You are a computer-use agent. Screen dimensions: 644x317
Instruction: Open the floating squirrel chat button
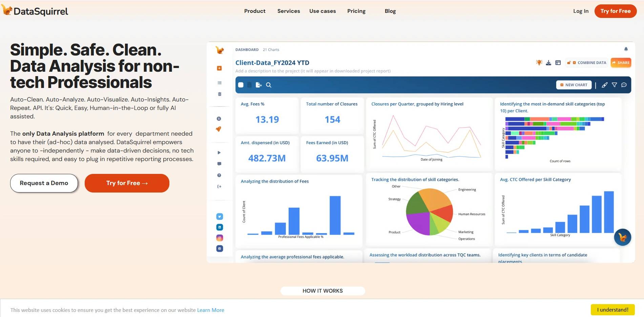pos(623,237)
